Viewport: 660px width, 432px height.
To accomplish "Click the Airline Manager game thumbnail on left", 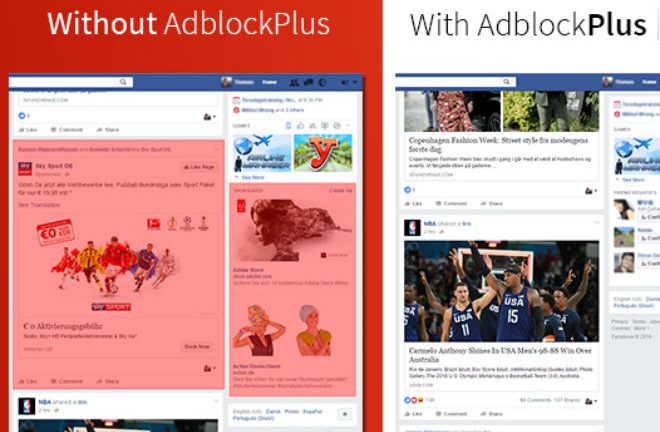I will tap(262, 152).
